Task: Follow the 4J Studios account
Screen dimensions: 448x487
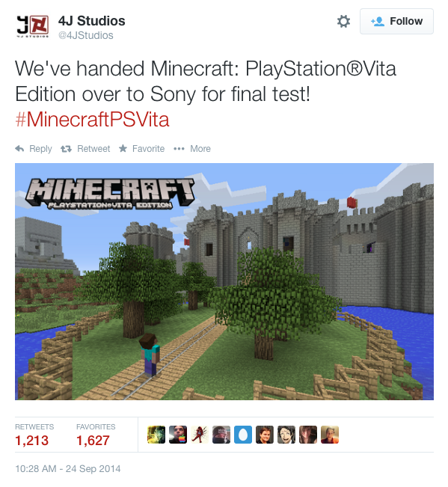Action: [x=396, y=22]
